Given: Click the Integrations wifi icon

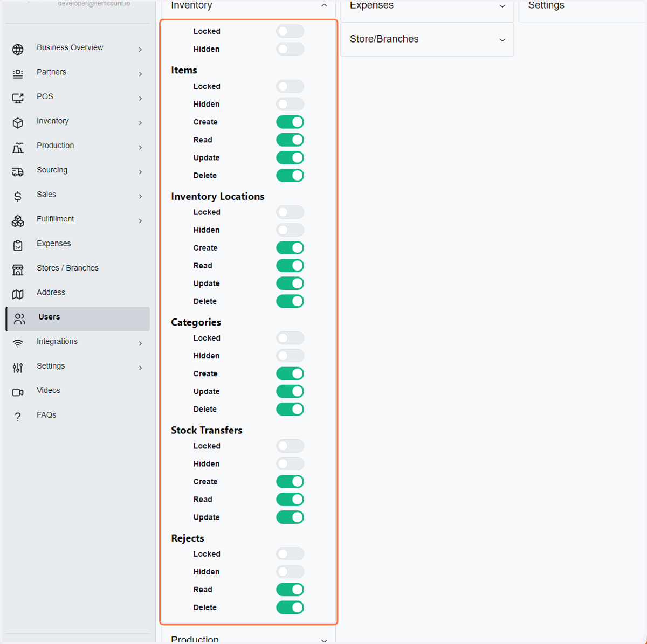Looking at the screenshot, I should click(18, 343).
